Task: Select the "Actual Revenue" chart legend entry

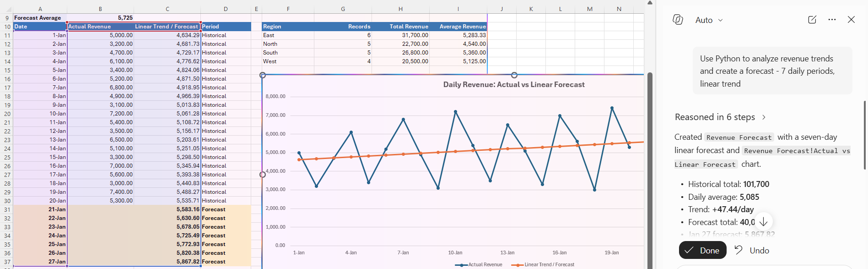Action: pos(479,265)
